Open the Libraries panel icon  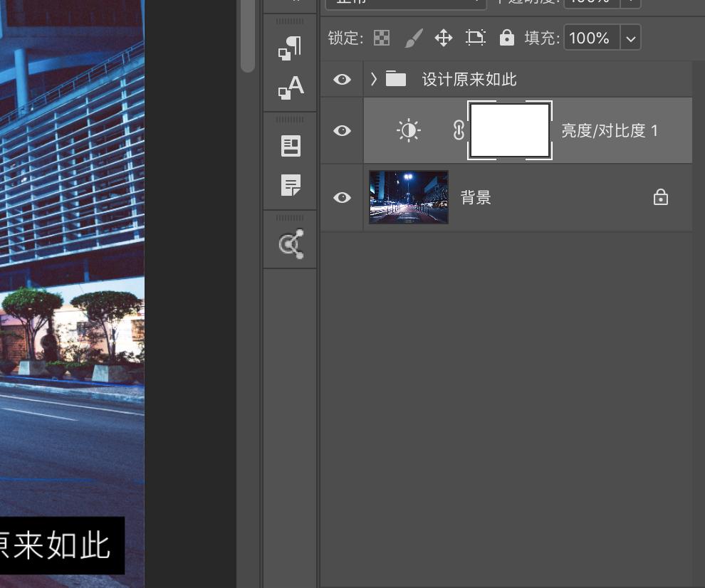pyautogui.click(x=291, y=146)
